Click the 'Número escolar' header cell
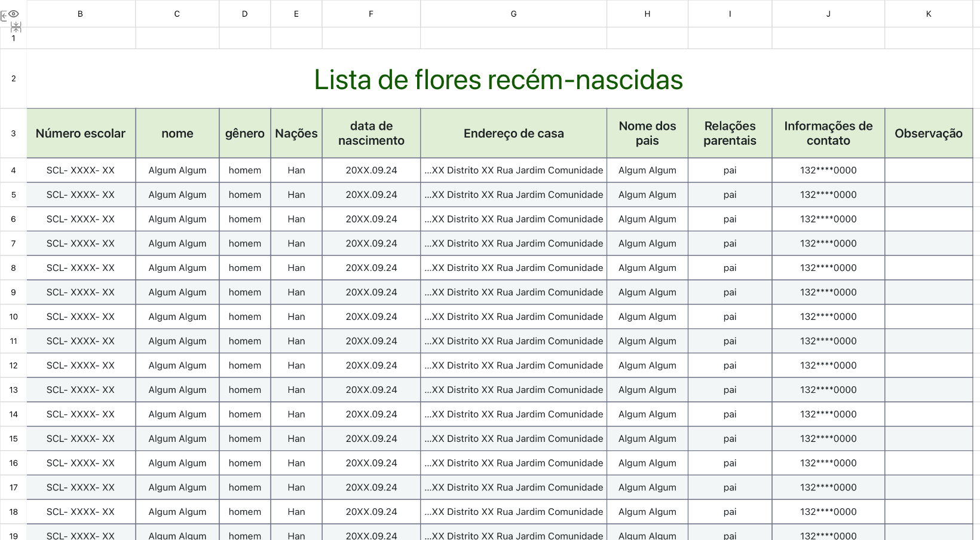This screenshot has height=540, width=980. point(81,133)
